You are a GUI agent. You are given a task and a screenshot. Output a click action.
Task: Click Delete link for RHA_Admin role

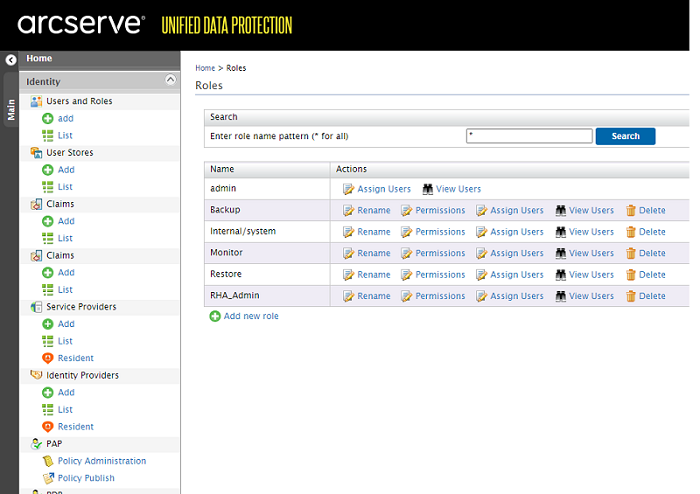coord(652,296)
